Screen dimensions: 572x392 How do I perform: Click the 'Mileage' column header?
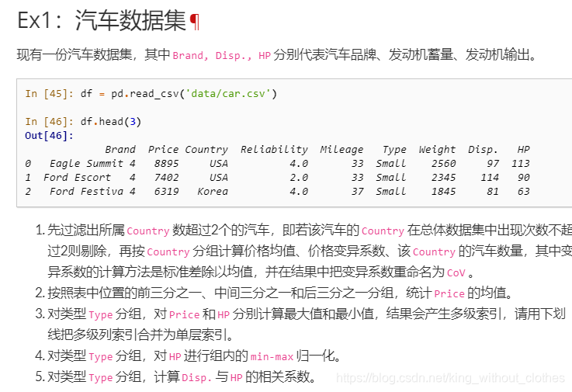click(341, 150)
